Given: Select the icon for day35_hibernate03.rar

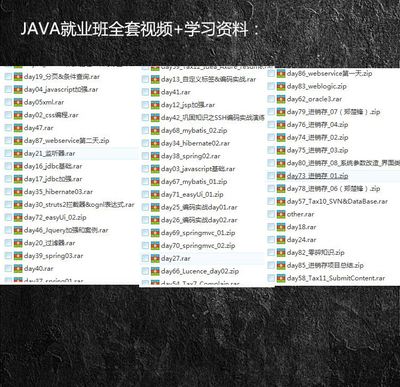Looking at the screenshot, I should pos(18,192).
